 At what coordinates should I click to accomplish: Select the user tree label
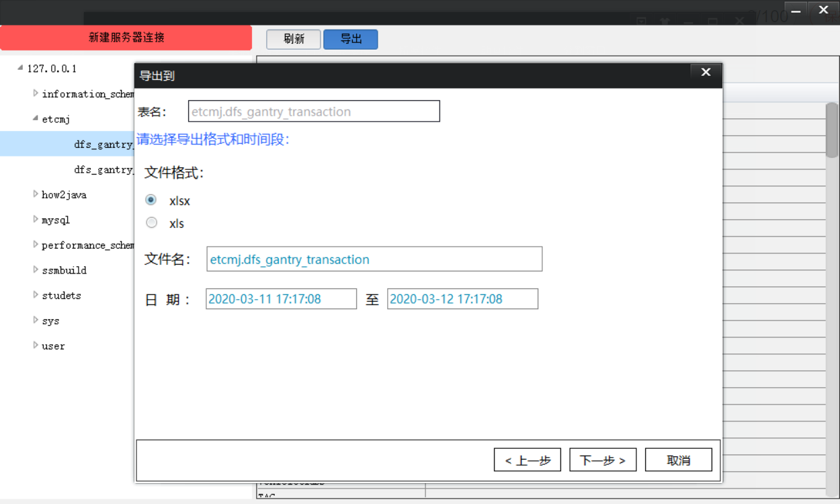[x=53, y=346]
